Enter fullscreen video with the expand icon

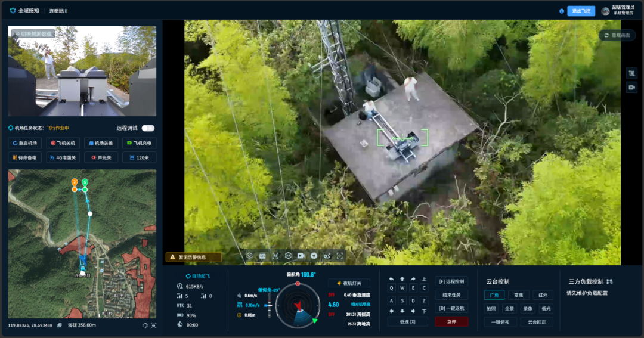[340, 256]
